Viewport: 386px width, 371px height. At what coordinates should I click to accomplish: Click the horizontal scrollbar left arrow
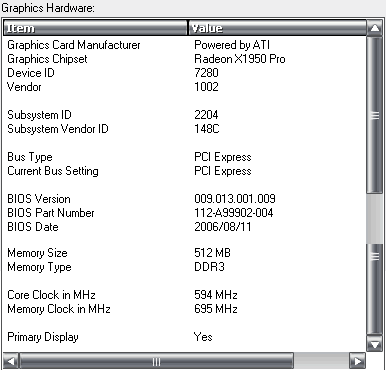11,361
